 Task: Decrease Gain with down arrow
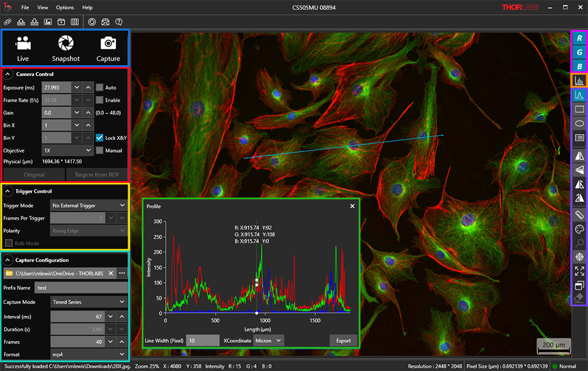(x=77, y=112)
